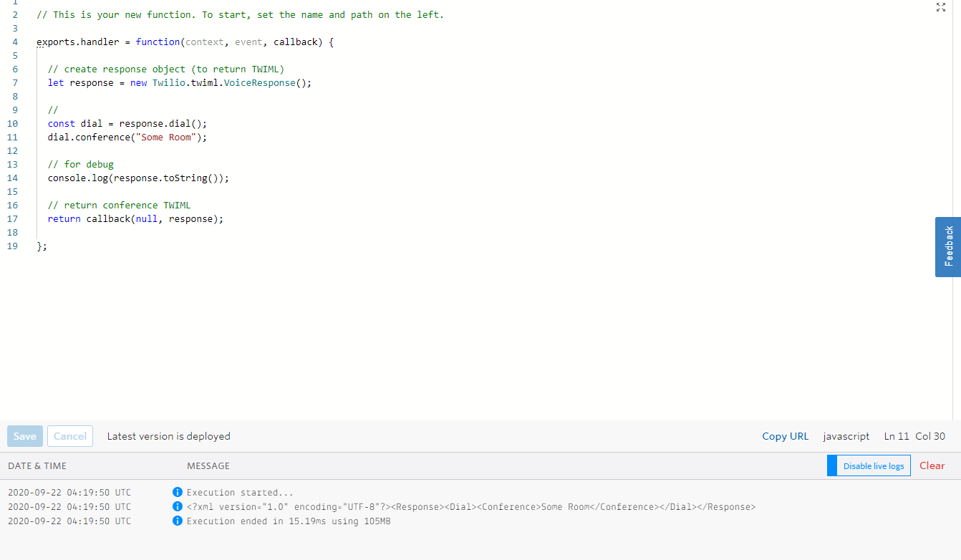
Task: Click the Cancel button
Action: coord(70,436)
